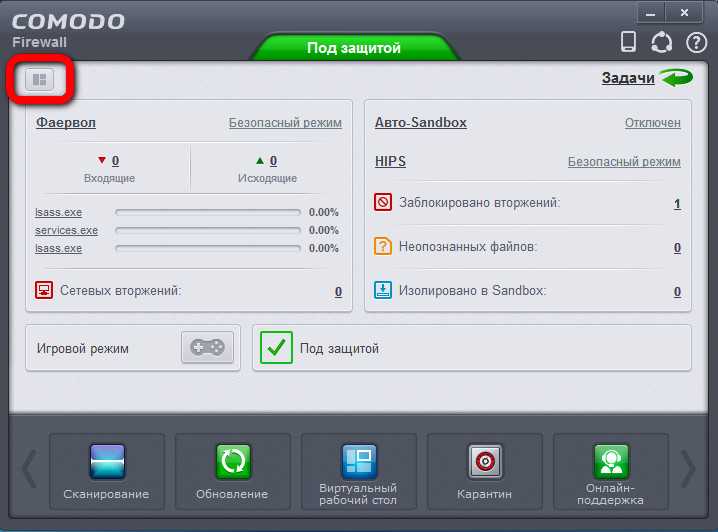Open Неопознанных файлов count value
This screenshot has width=718, height=532.
coord(677,248)
